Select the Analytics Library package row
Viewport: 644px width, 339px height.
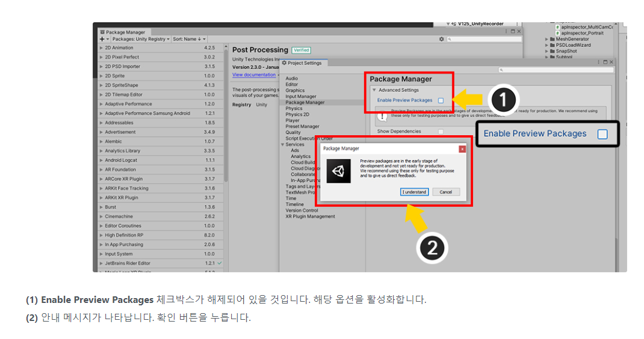click(x=161, y=151)
